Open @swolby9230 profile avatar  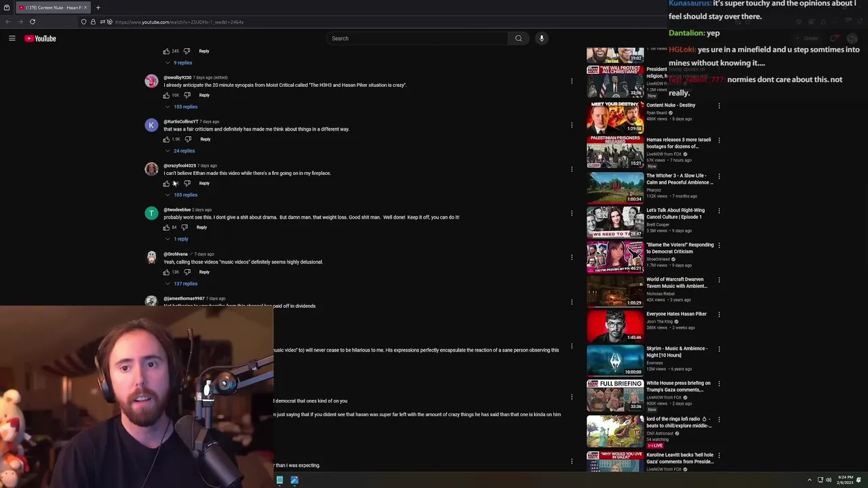pos(151,81)
